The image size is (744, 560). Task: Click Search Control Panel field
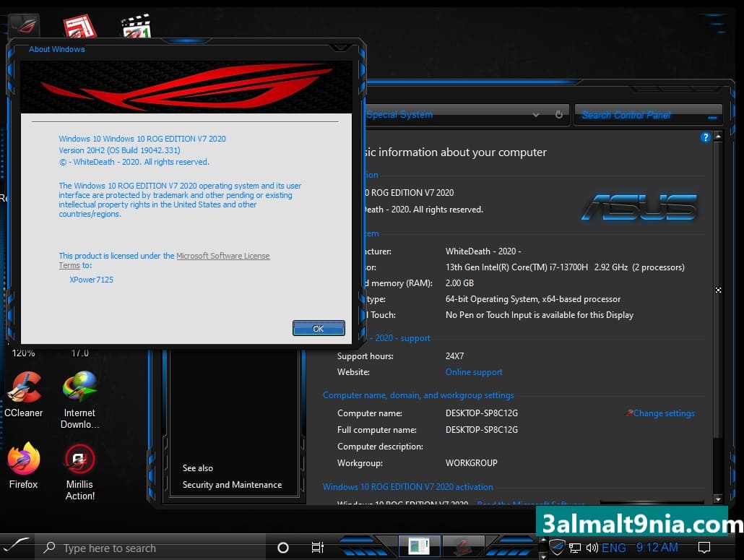coord(648,115)
